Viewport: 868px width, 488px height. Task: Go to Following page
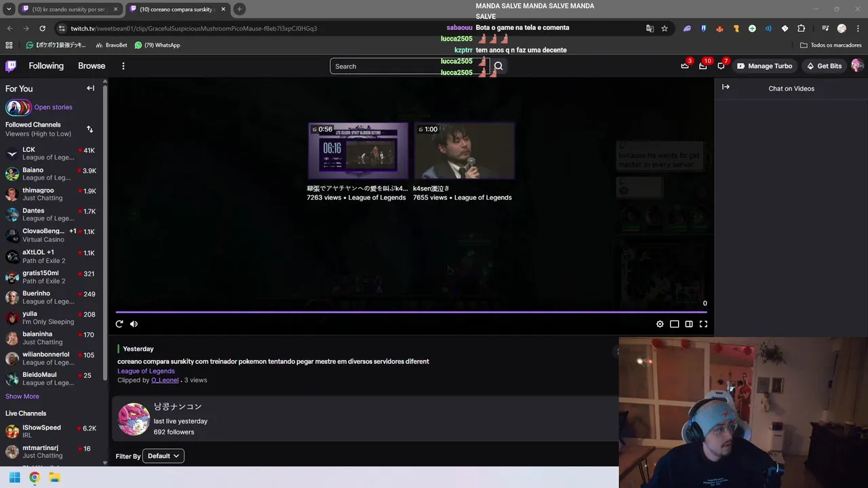[x=46, y=66]
